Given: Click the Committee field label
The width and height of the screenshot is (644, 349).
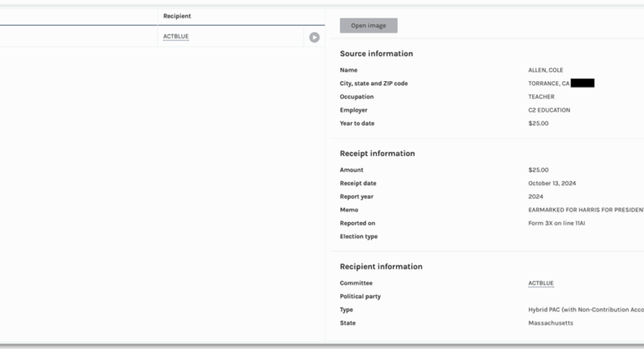Looking at the screenshot, I should pyautogui.click(x=356, y=283).
